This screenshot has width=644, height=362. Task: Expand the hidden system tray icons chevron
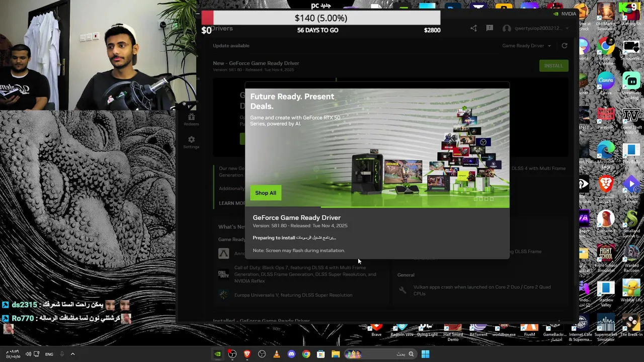point(72,354)
